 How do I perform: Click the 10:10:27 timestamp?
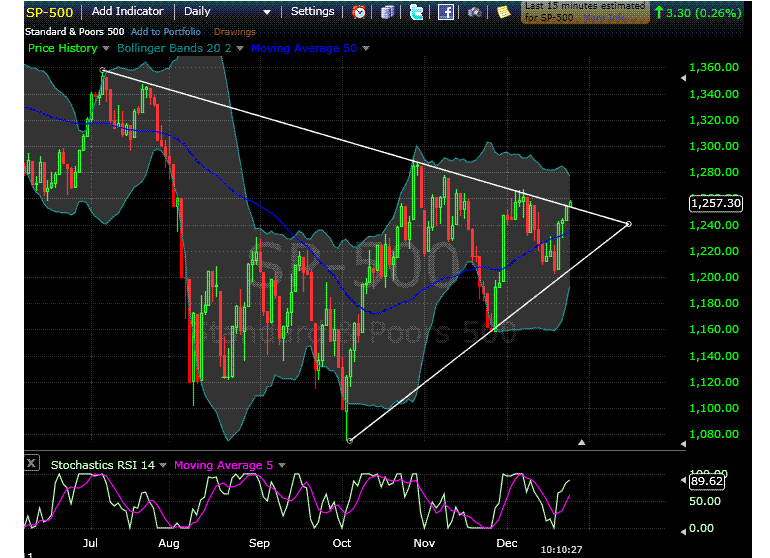coord(561,550)
